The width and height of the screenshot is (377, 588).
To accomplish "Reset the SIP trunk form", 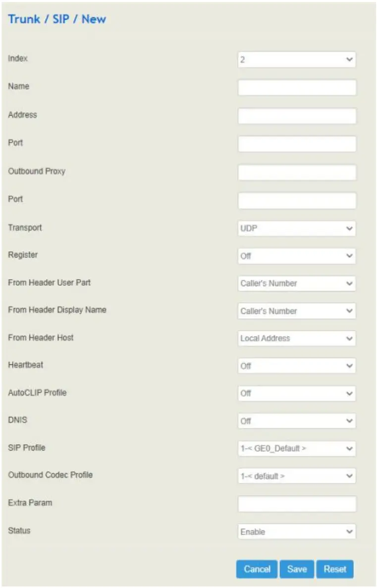I will click(x=335, y=569).
